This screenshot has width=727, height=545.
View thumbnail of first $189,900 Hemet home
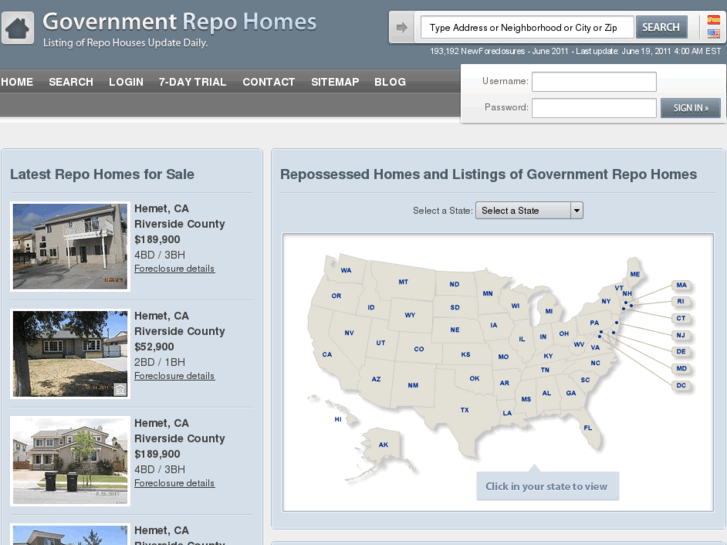click(x=70, y=246)
